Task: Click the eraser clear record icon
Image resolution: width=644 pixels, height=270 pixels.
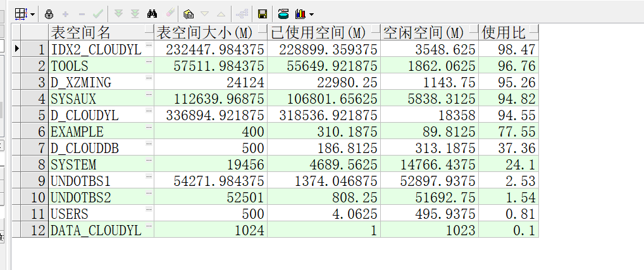Action: click(170, 13)
